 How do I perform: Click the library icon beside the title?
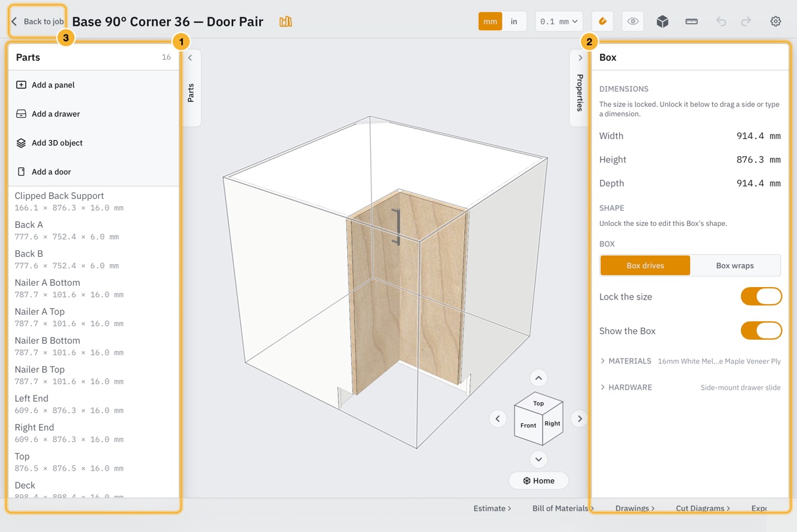285,22
